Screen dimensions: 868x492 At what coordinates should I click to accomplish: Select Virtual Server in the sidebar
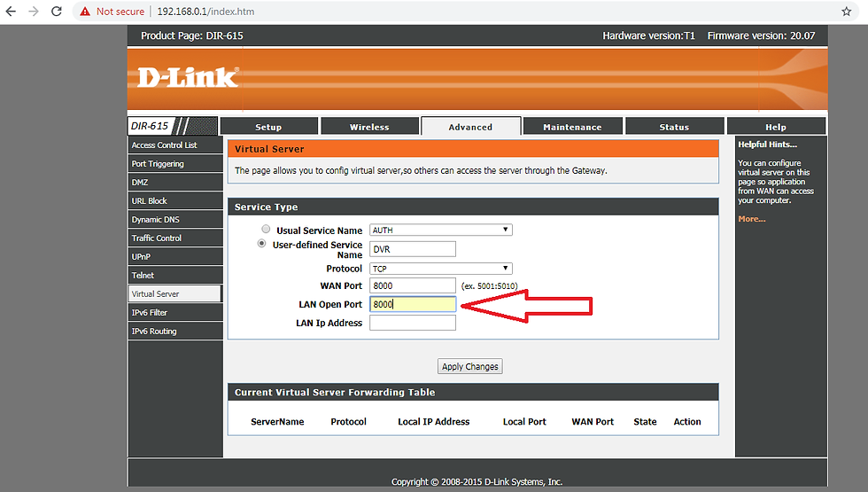[175, 293]
